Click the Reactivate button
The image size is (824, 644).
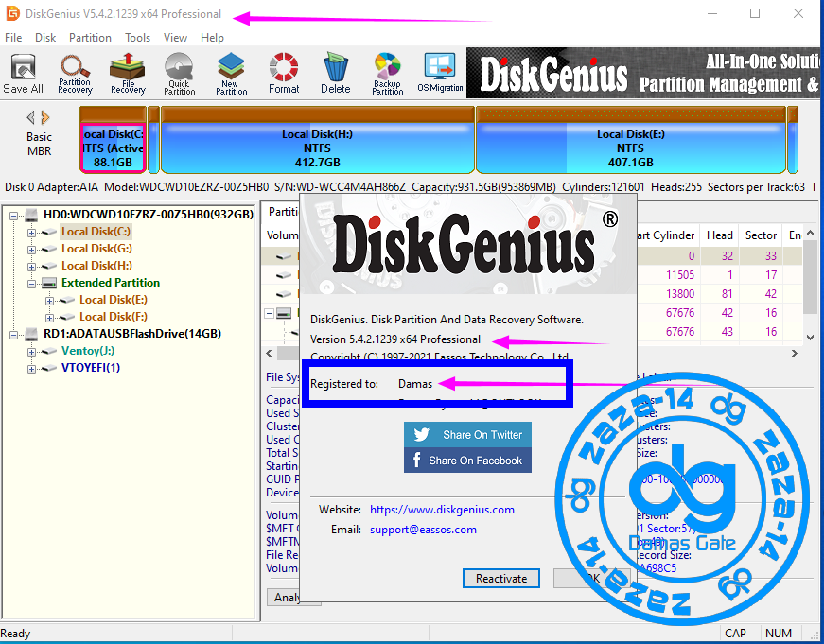click(501, 579)
